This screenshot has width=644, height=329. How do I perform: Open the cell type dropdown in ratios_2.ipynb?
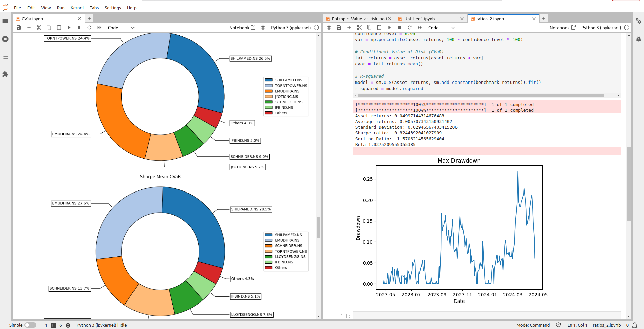(441, 28)
